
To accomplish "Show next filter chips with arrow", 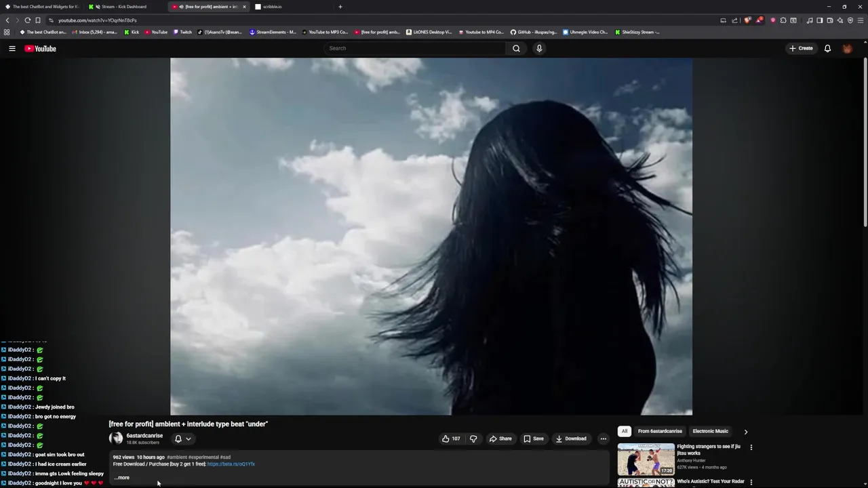I will 745,432.
